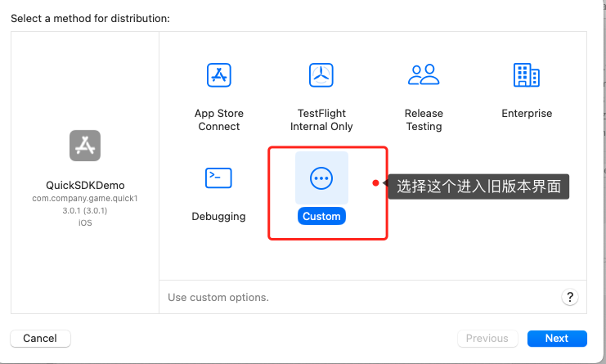Click the QuickSDKDemo app icon
Viewport: 606px width, 364px height.
pos(85,146)
